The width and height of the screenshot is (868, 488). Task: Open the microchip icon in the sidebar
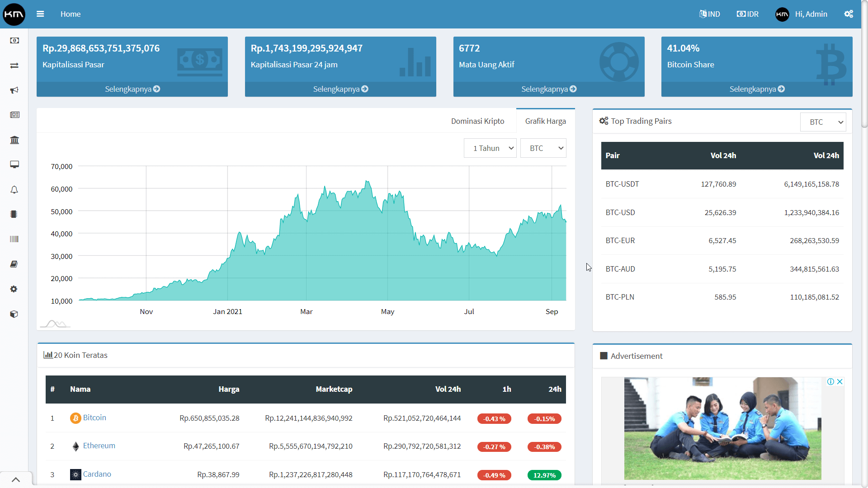14,214
